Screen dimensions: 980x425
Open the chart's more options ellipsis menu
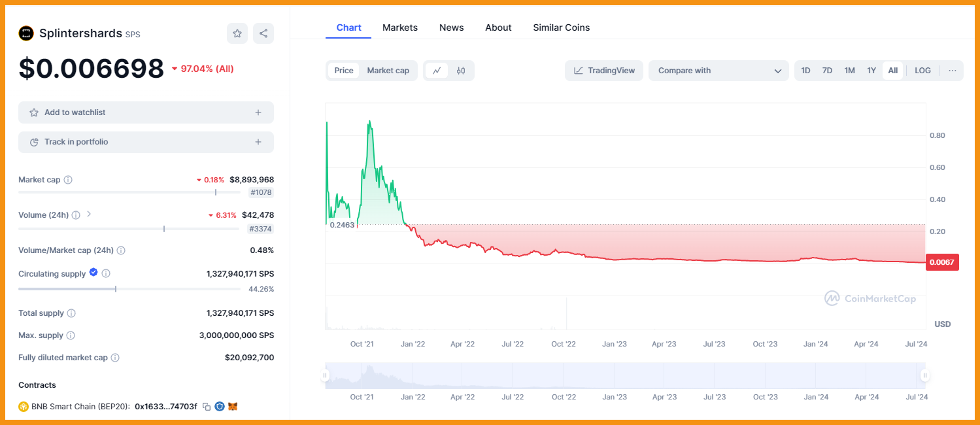[953, 71]
